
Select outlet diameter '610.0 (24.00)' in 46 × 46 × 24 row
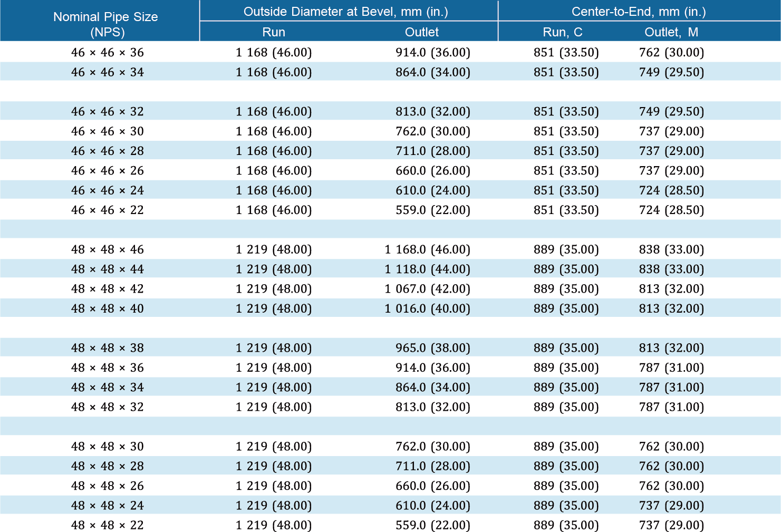click(x=433, y=190)
